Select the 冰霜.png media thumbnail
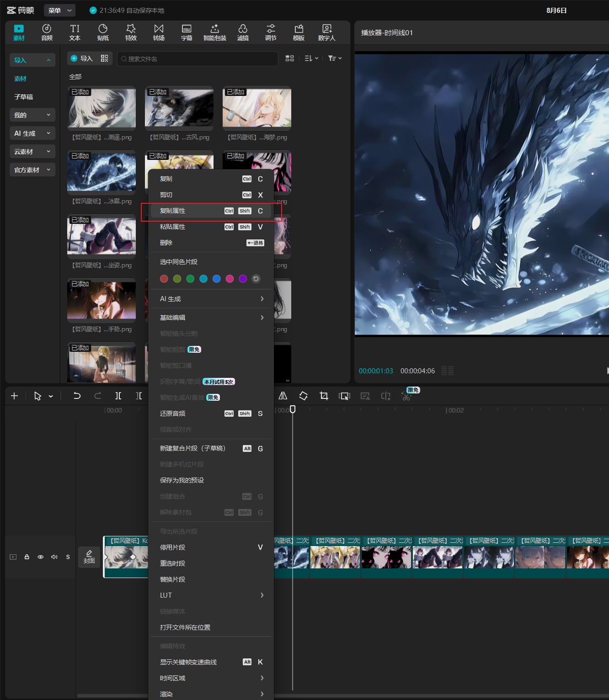The width and height of the screenshot is (609, 700). 101,172
